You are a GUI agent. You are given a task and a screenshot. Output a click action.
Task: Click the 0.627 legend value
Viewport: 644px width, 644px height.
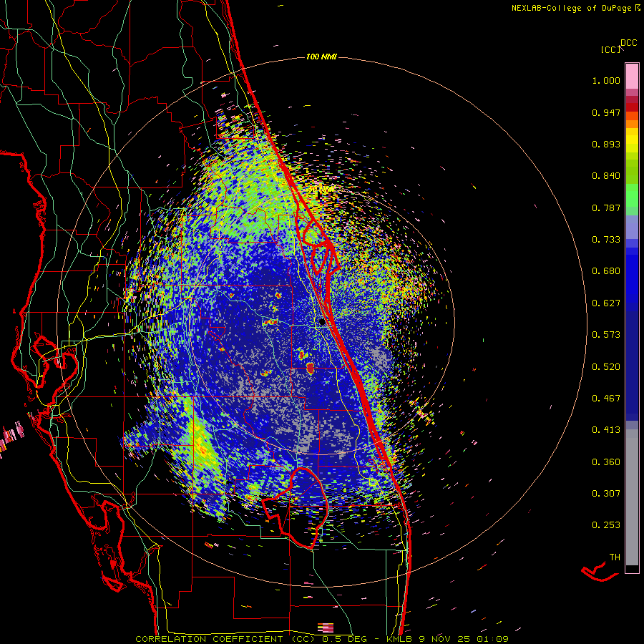pos(606,303)
